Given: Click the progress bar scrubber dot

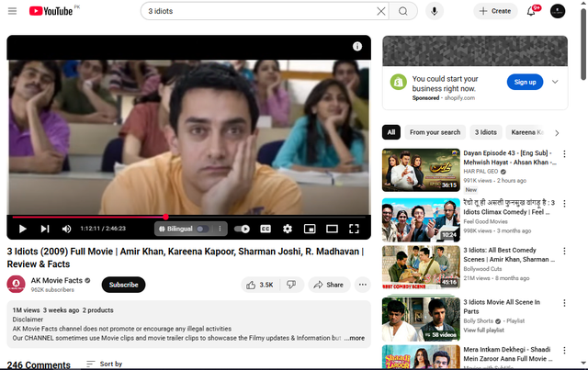Looking at the screenshot, I should click(165, 217).
